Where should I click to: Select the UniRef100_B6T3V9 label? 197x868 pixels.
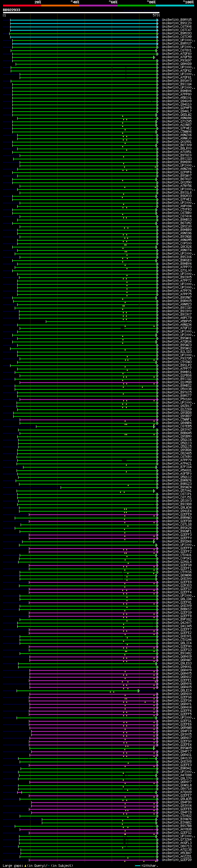[177, 145]
